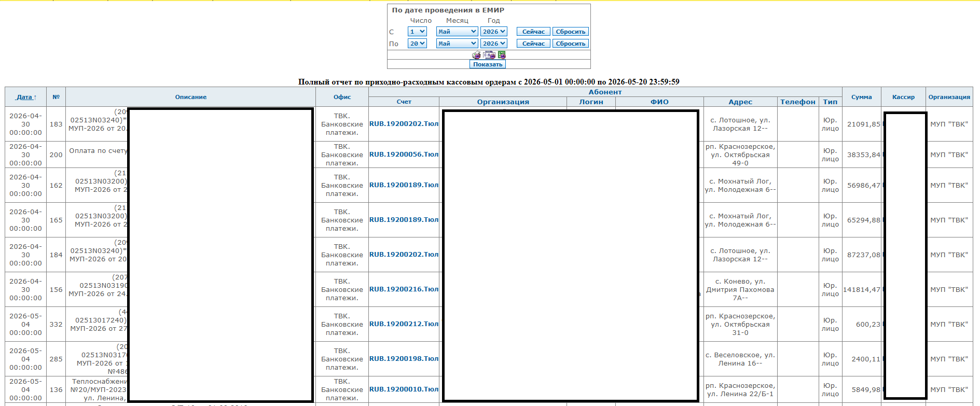The height and width of the screenshot is (406, 980).
Task: Expand the end year dropdown showing 2026
Action: click(494, 44)
